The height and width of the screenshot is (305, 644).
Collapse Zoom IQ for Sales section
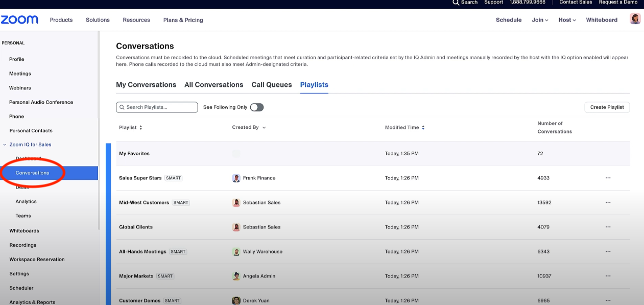tap(5, 145)
